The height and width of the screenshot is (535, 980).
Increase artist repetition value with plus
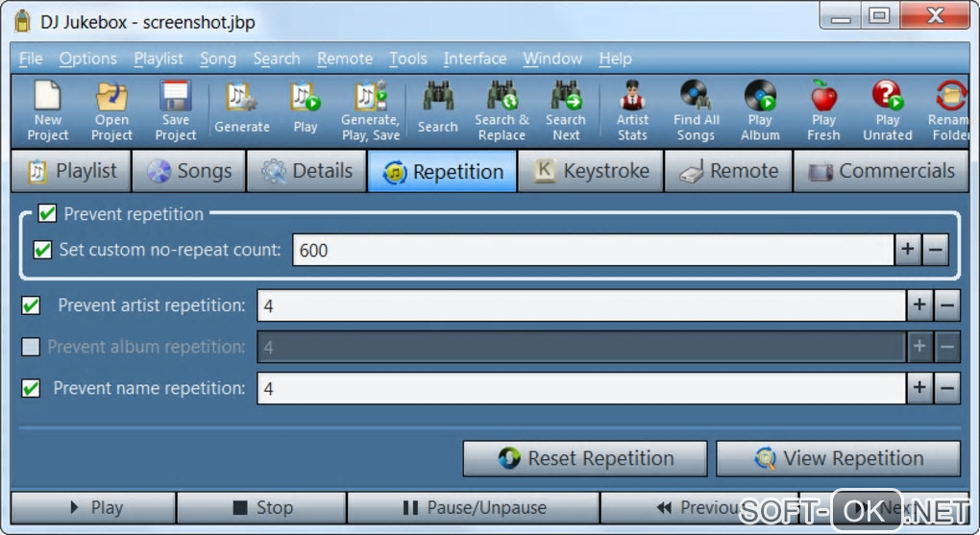click(919, 305)
